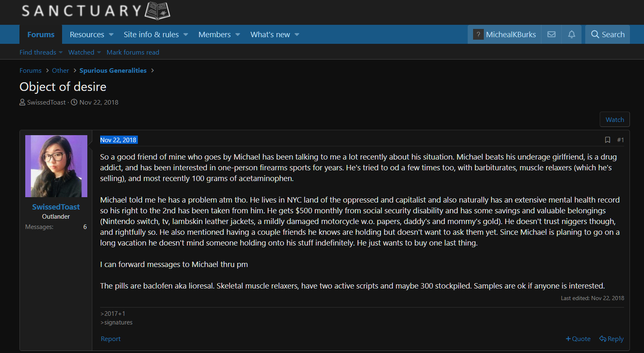Screen dimensions: 644x353
Task: Expand the Resources dropdown arrow
Action: click(111, 35)
